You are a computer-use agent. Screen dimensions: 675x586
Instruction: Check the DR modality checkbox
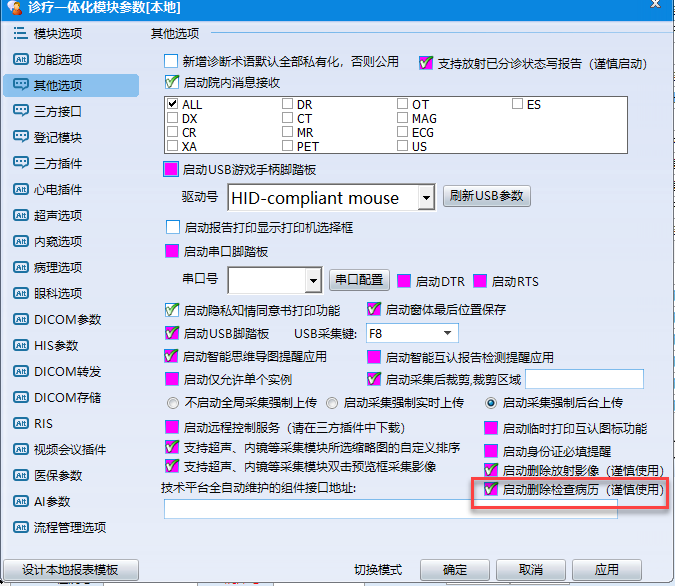[288, 104]
